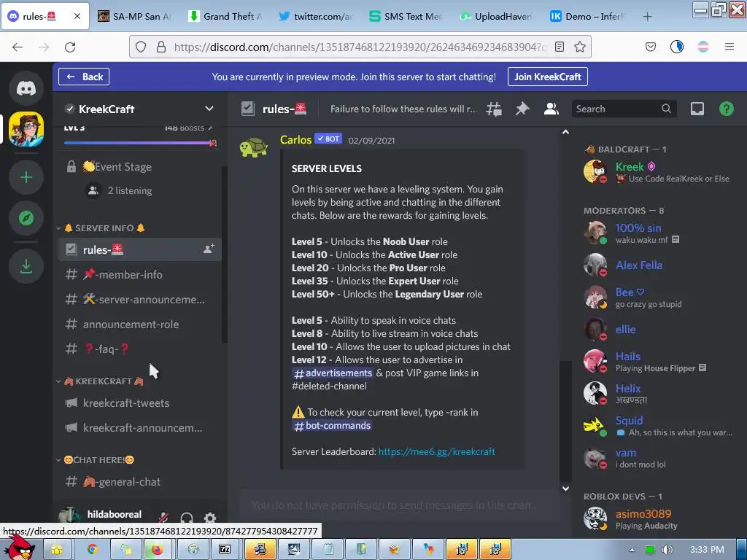Screen dimensions: 747x560
Task: Show pinned messages pin icon
Action: coord(522,109)
